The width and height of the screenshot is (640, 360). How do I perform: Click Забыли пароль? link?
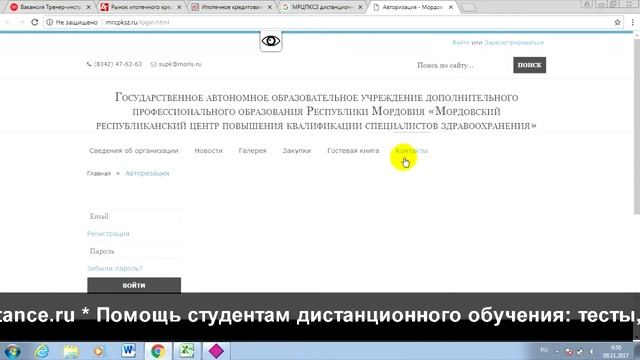115,268
